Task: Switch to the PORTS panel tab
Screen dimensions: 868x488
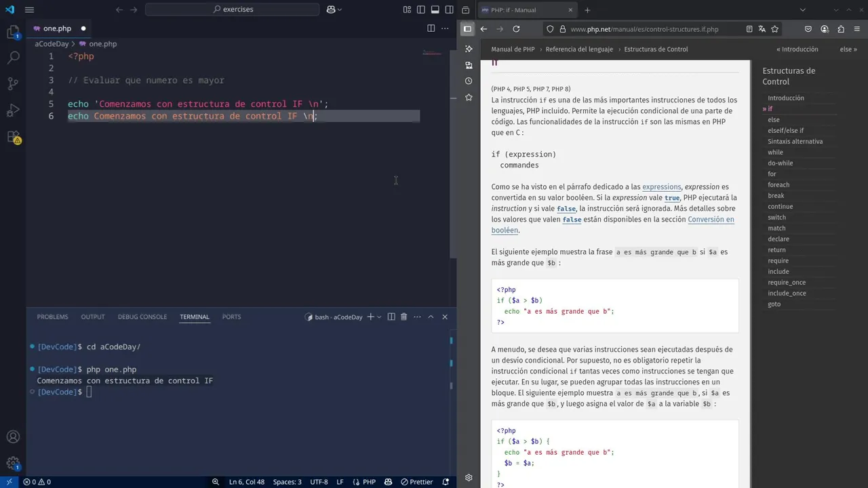Action: pyautogui.click(x=231, y=317)
